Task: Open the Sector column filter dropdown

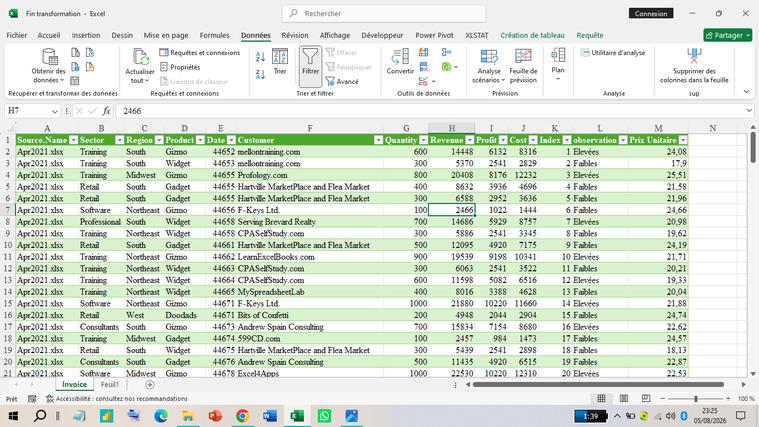Action: [x=119, y=140]
